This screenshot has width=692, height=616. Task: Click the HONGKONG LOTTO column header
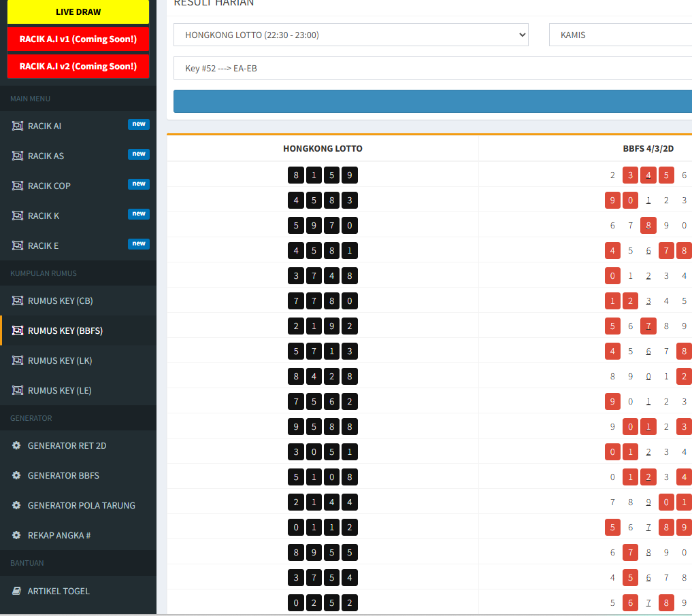323,149
